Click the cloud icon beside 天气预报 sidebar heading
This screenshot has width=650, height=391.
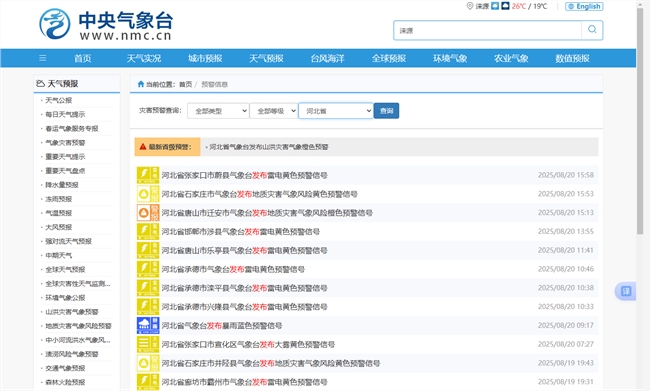[40, 83]
